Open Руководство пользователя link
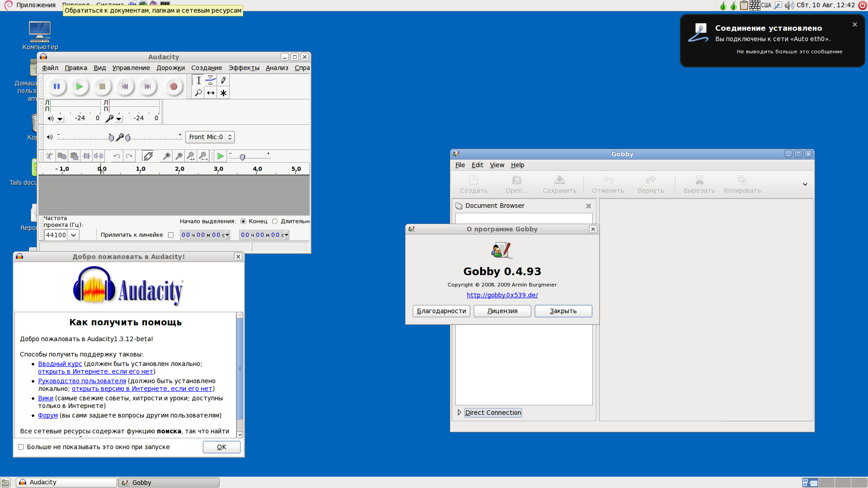The width and height of the screenshot is (868, 488). pyautogui.click(x=82, y=381)
